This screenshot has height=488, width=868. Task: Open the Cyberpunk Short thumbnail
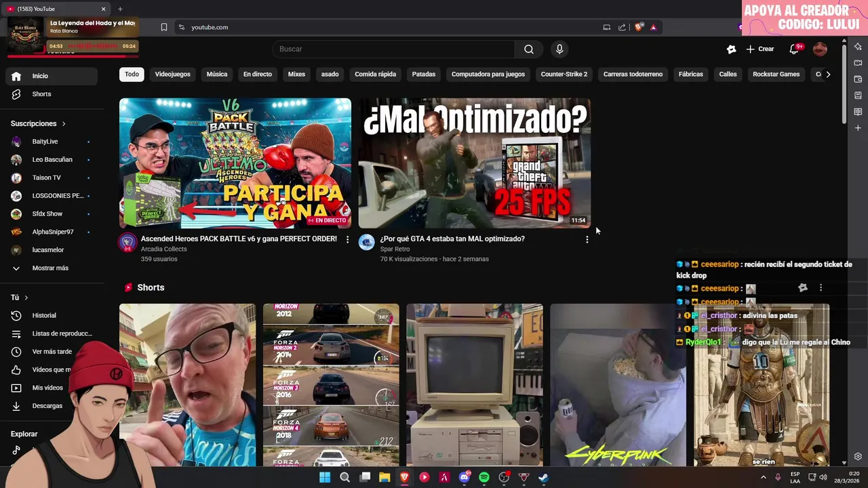(618, 385)
